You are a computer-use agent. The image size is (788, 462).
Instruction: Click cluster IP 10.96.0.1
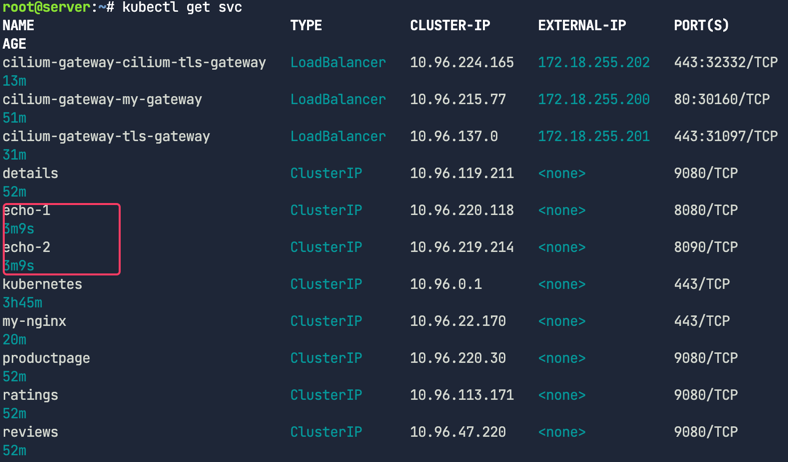click(446, 284)
